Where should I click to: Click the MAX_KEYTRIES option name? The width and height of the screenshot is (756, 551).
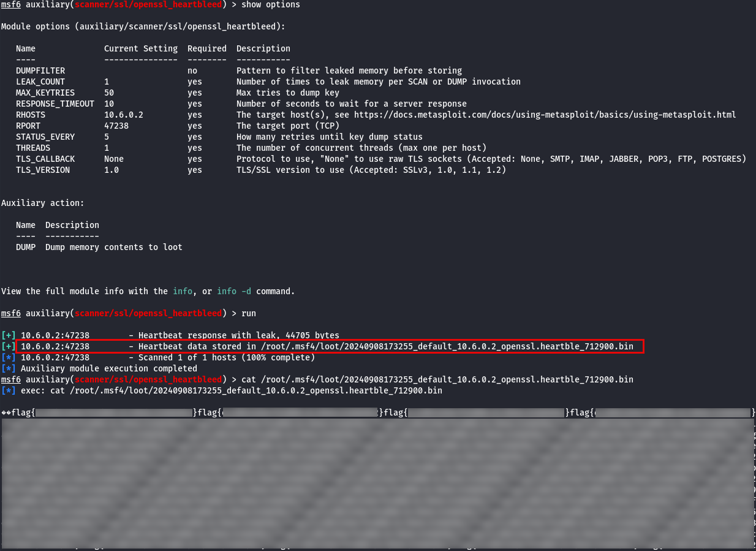coord(45,93)
